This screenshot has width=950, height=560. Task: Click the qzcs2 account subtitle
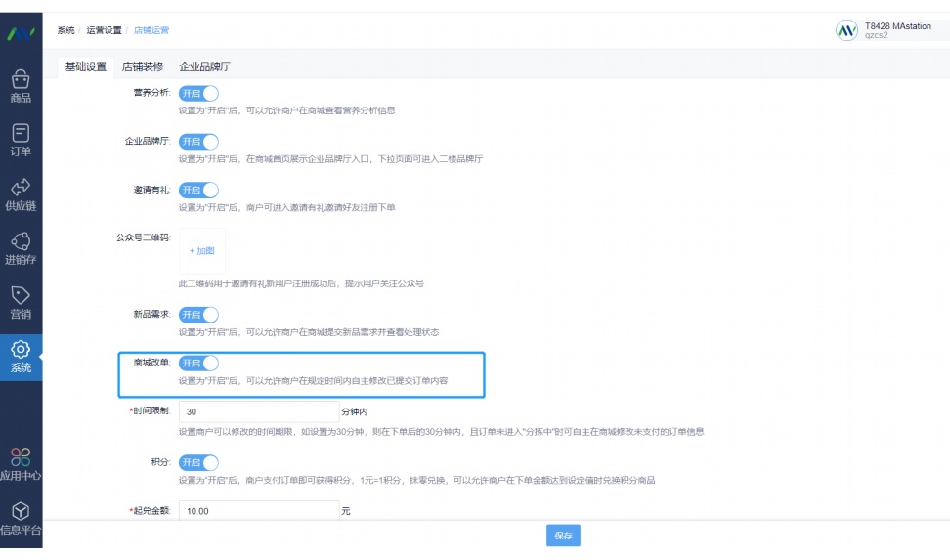[876, 36]
